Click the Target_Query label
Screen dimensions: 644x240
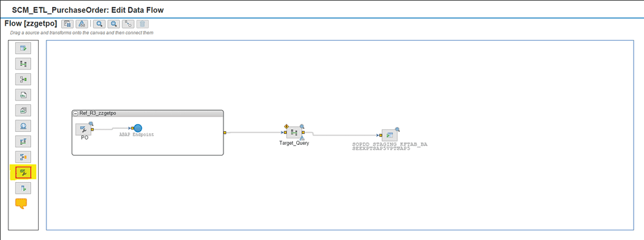pyautogui.click(x=294, y=143)
